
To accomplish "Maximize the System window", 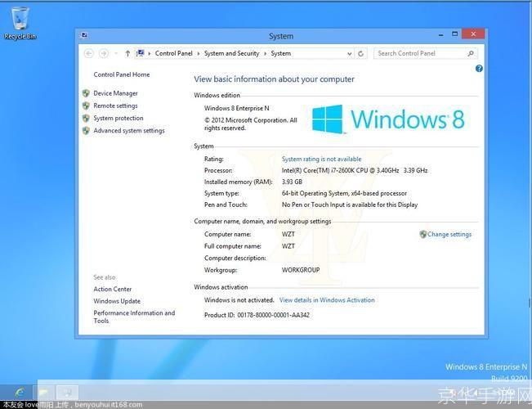I will tap(454, 34).
